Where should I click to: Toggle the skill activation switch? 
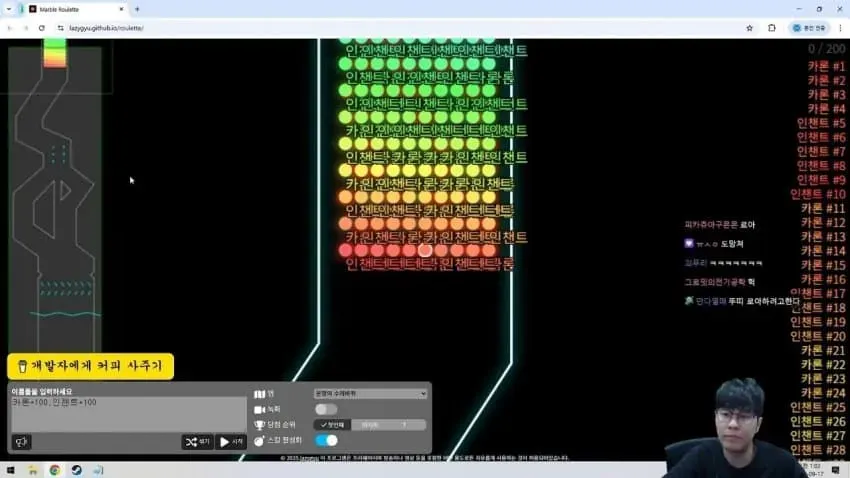(326, 441)
